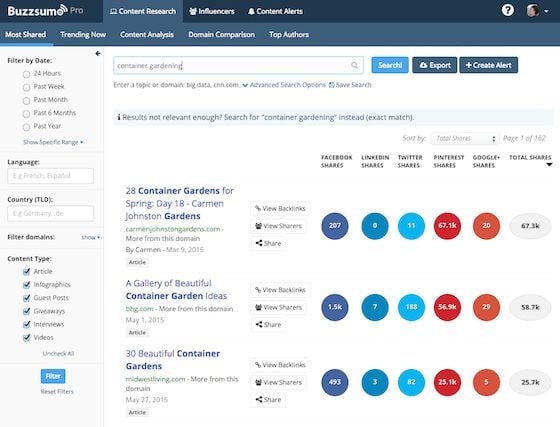Click the LinkedIn shares circle showing 7

375,307
